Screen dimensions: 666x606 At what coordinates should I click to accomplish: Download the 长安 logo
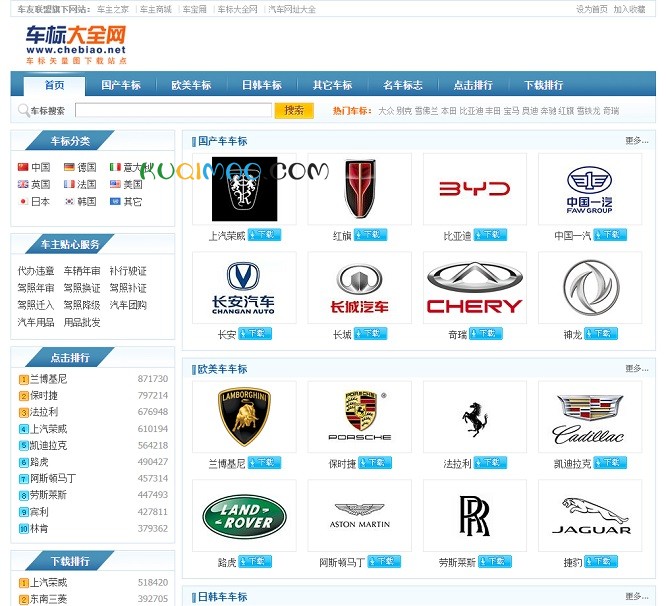255,334
